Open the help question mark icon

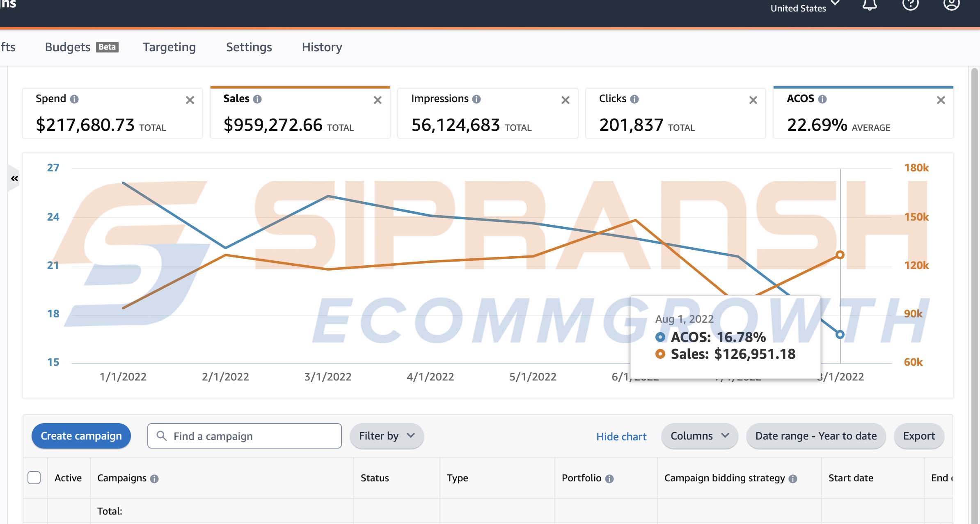pyautogui.click(x=910, y=5)
